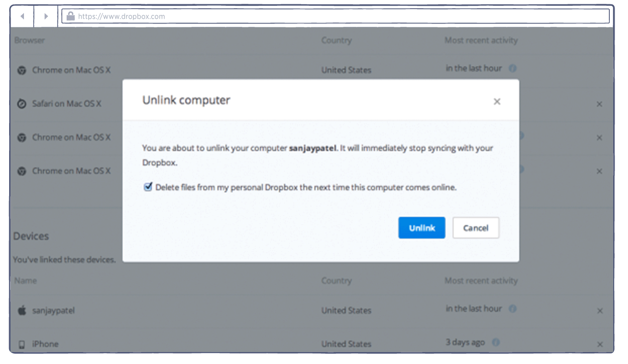This screenshot has width=628, height=364.
Task: Click the info icon beside top browser activity
Action: point(512,68)
